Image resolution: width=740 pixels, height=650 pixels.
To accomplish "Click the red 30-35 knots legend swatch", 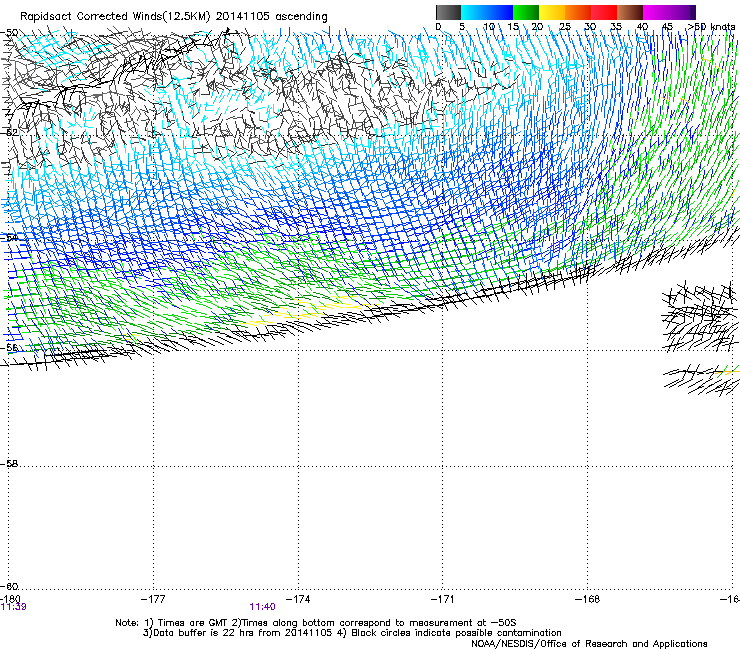I will coord(604,12).
